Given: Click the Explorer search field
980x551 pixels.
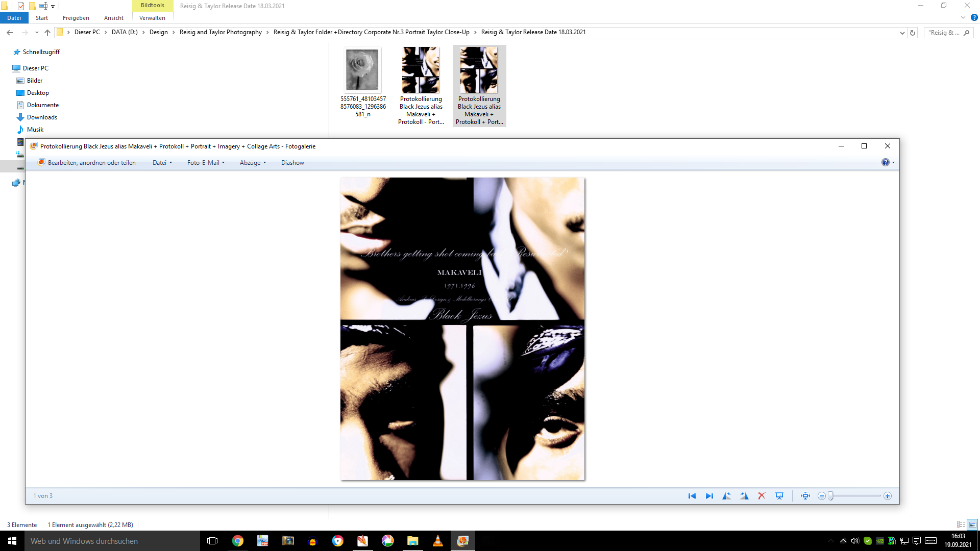Looking at the screenshot, I should [948, 33].
